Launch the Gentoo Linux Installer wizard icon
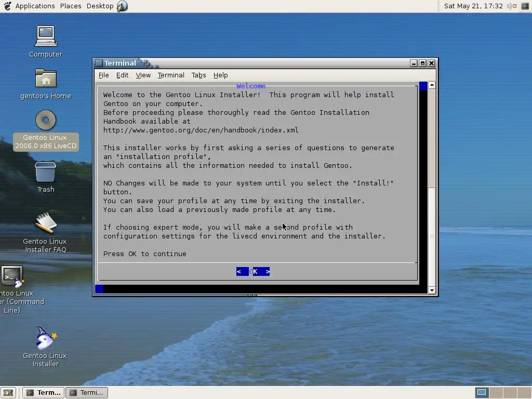This screenshot has width=532, height=399. pos(46,338)
